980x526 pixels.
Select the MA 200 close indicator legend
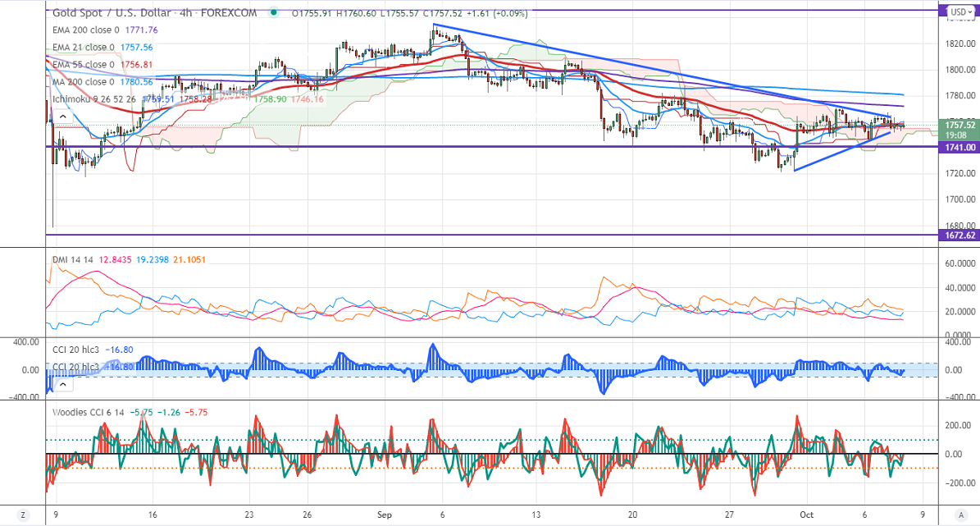point(83,82)
